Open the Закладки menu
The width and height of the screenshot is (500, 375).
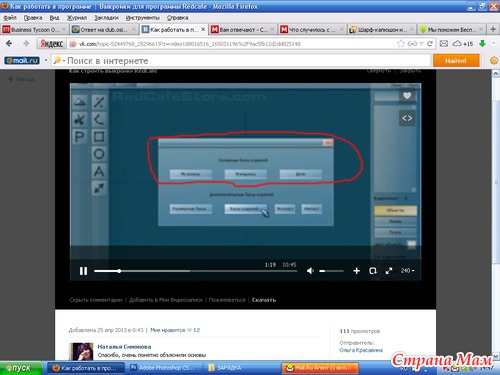(106, 18)
